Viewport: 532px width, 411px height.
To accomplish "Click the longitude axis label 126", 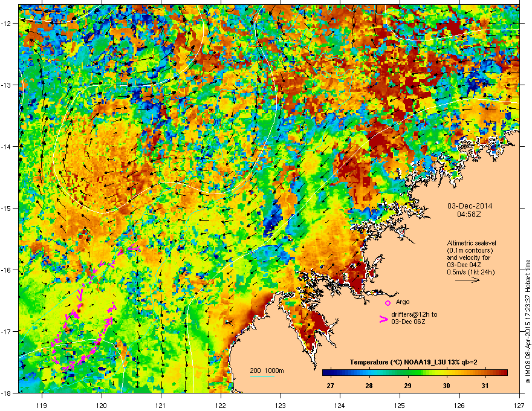I will point(459,405).
